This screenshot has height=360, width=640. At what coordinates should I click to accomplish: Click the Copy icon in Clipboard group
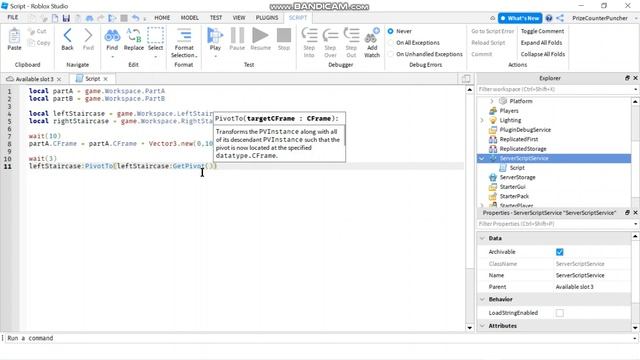pyautogui.click(x=31, y=42)
